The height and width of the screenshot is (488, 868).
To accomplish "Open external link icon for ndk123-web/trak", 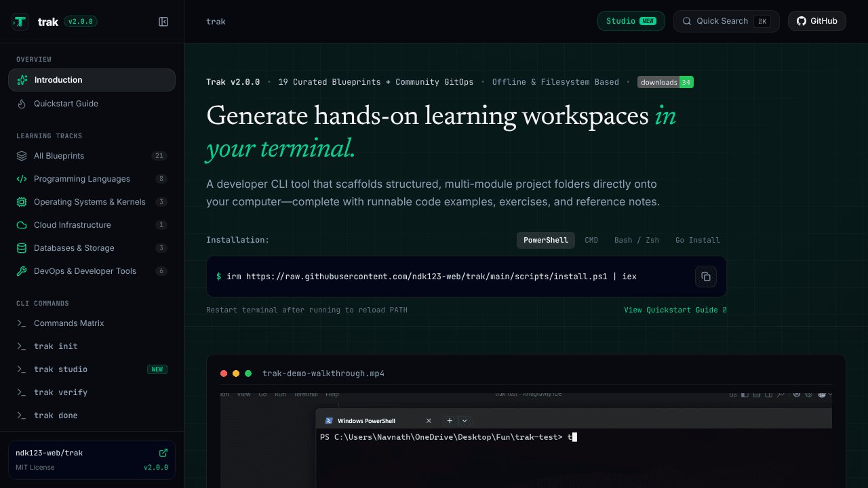I will pos(163,453).
